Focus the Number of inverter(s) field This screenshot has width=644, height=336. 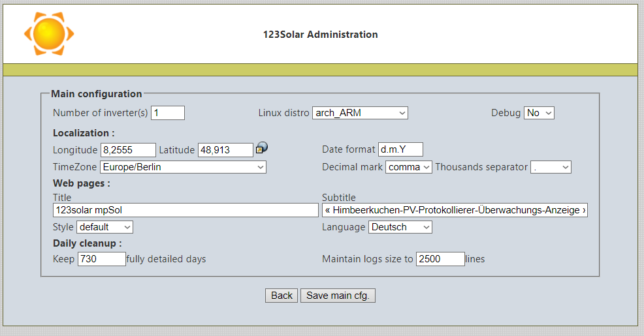[168, 113]
